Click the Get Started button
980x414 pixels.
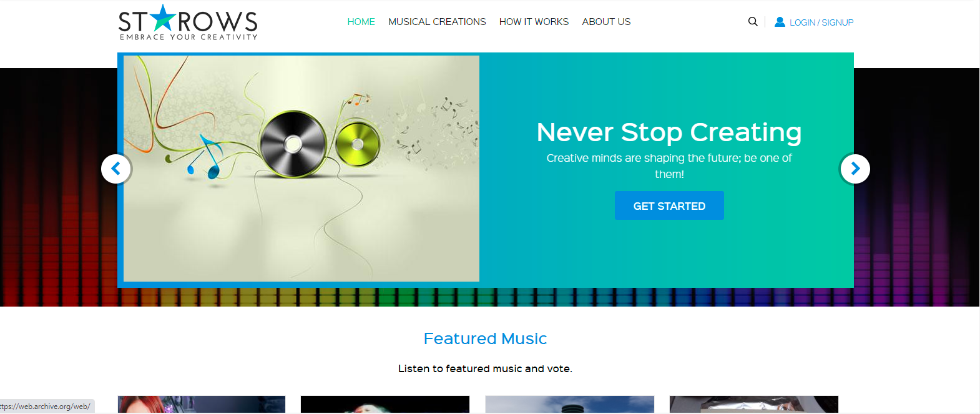pyautogui.click(x=669, y=205)
